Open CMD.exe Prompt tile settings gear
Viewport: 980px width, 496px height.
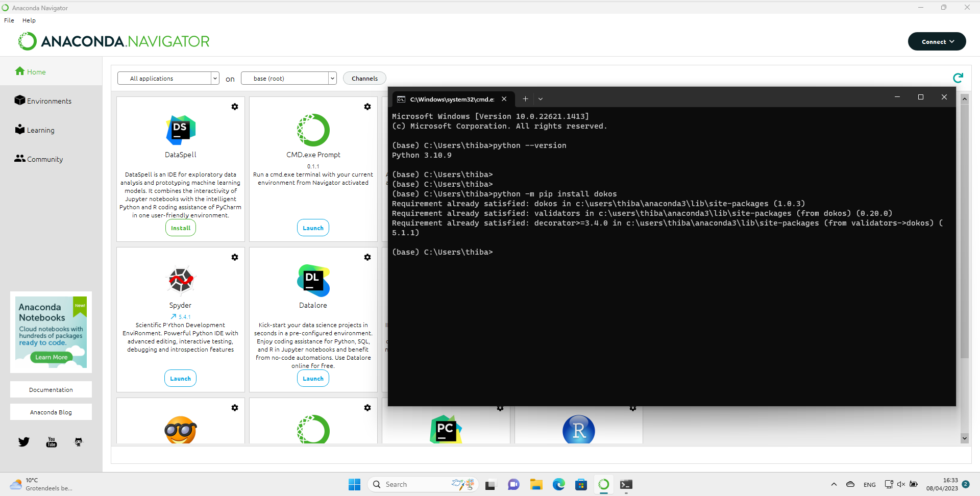coord(367,107)
